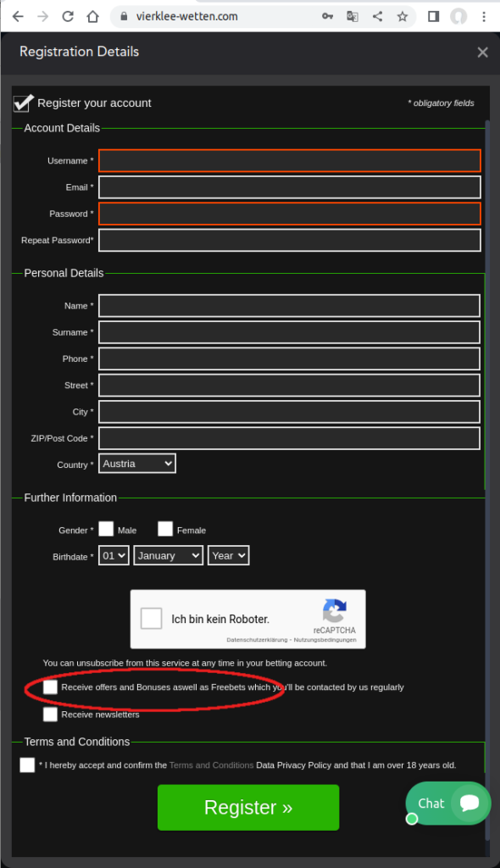Viewport: 500px width, 868px height.
Task: Click the Account Details heading
Action: [x=62, y=128]
